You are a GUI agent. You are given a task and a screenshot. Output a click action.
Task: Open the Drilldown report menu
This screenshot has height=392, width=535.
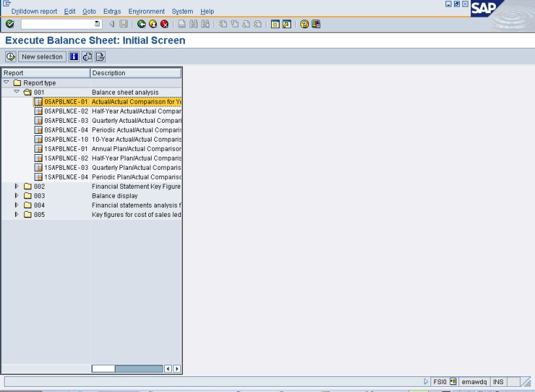tap(34, 12)
